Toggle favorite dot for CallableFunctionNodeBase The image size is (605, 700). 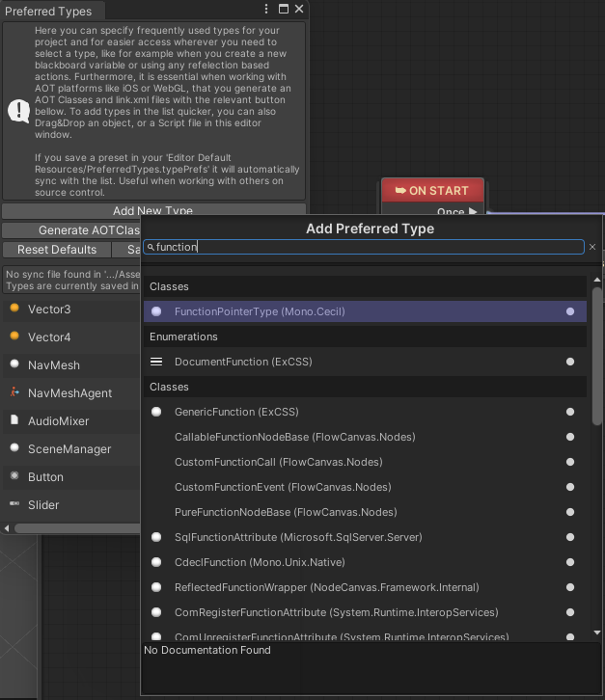(x=570, y=437)
